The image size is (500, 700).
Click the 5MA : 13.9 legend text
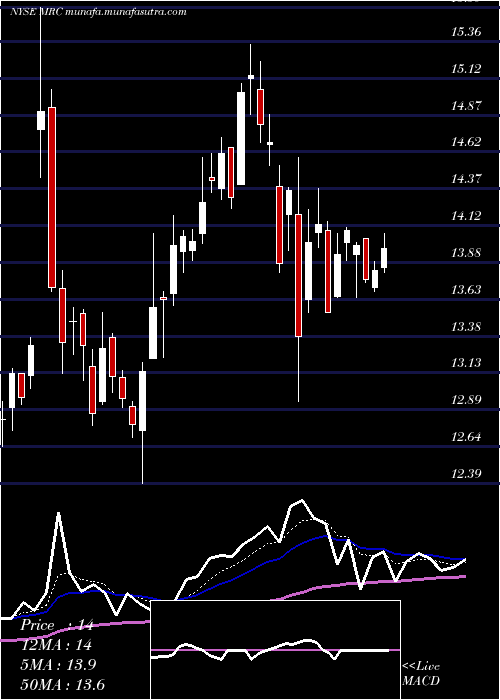(57, 664)
